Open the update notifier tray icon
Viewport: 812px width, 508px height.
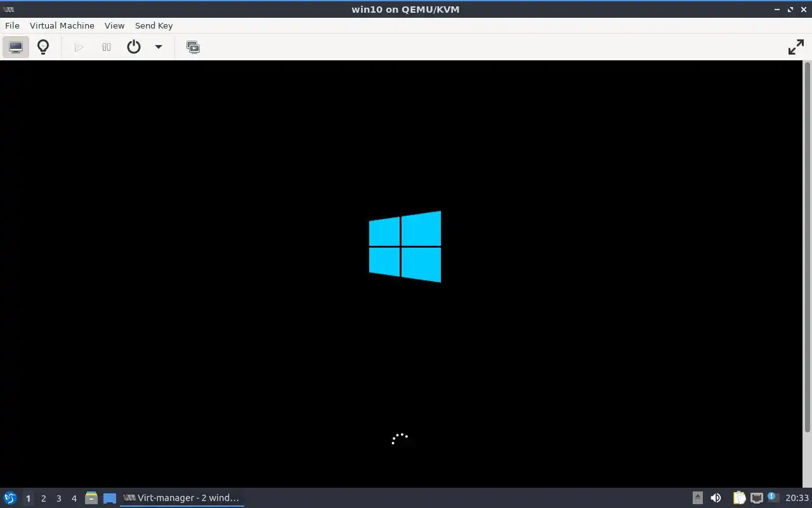pos(772,497)
